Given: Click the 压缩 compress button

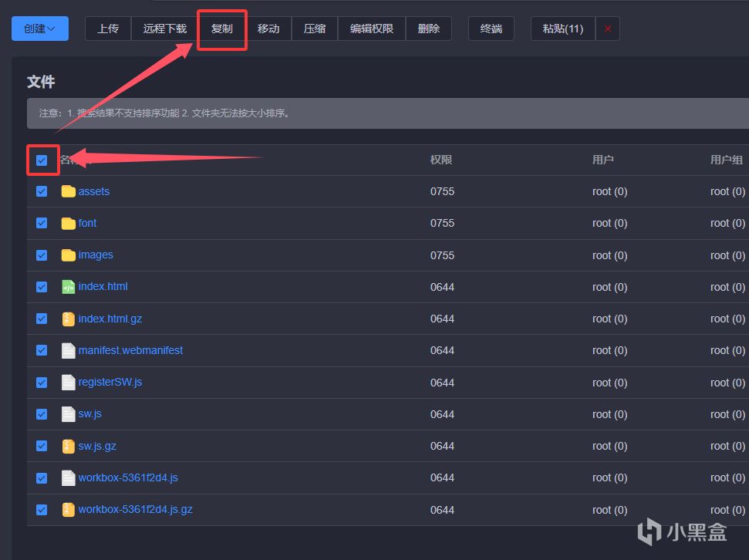Looking at the screenshot, I should point(315,29).
